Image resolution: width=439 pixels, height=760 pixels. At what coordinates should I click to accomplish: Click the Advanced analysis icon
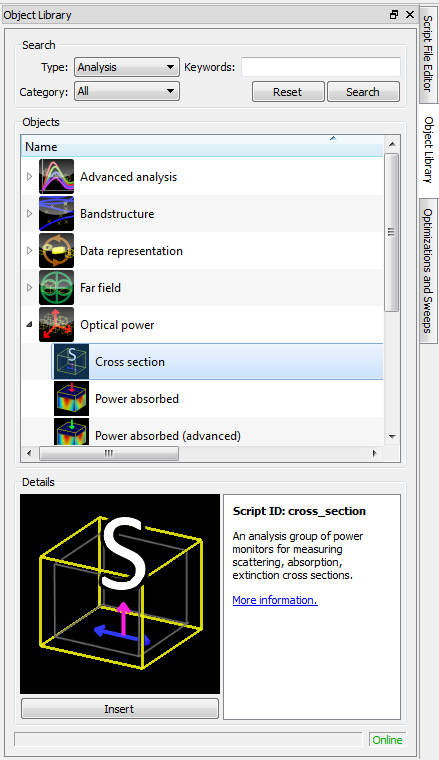coord(56,176)
